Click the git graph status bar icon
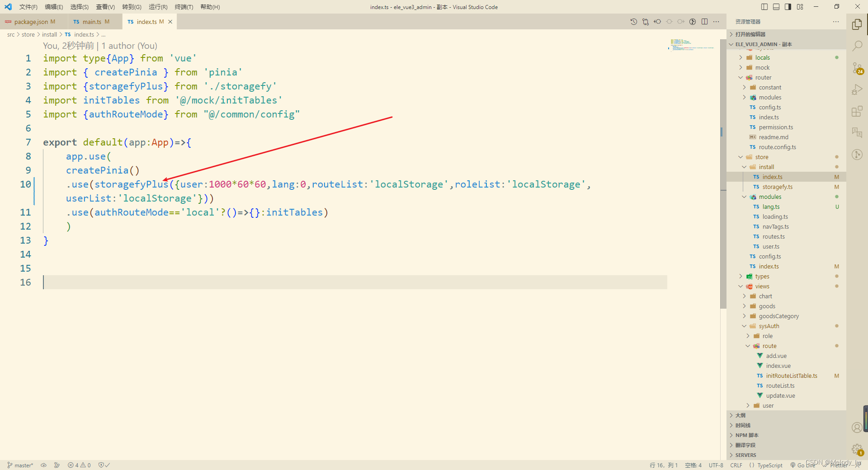This screenshot has height=470, width=868. [x=57, y=465]
